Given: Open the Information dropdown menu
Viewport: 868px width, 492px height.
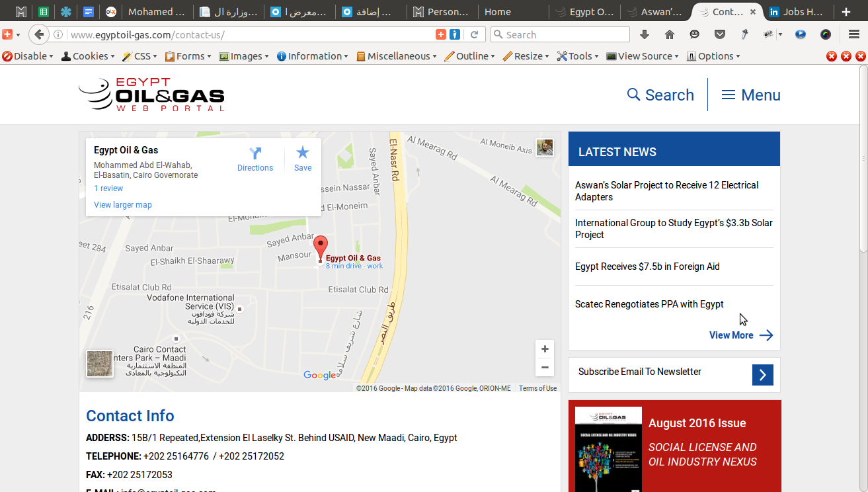Looking at the screenshot, I should tap(313, 56).
